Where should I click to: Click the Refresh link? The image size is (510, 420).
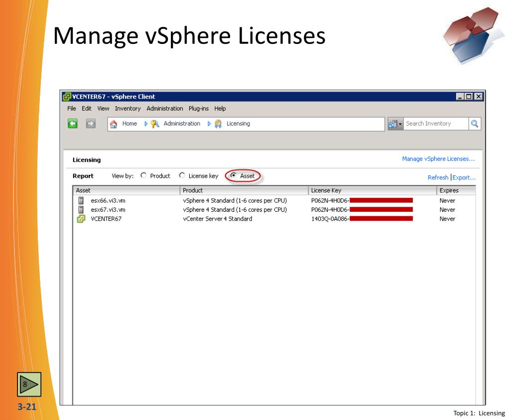[x=438, y=177]
